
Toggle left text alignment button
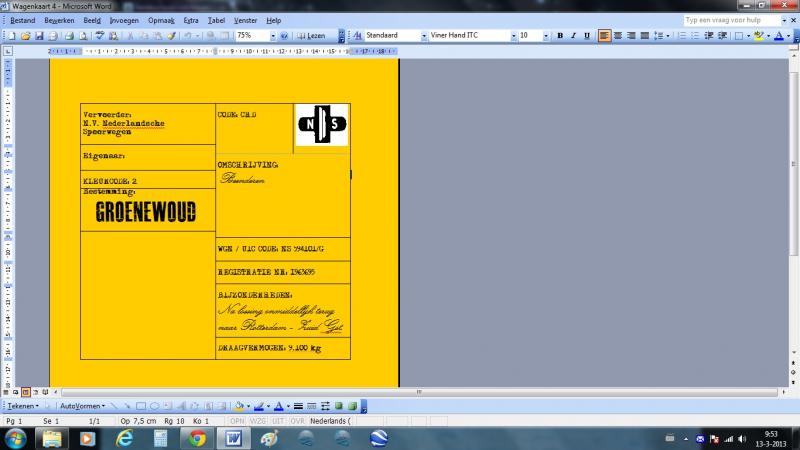[x=604, y=36]
